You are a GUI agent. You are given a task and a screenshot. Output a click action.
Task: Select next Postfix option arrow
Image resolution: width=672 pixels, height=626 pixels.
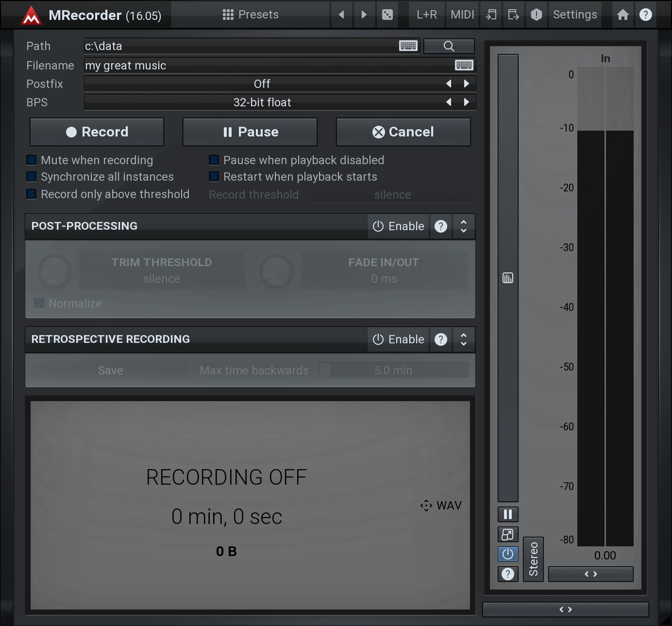coord(467,84)
